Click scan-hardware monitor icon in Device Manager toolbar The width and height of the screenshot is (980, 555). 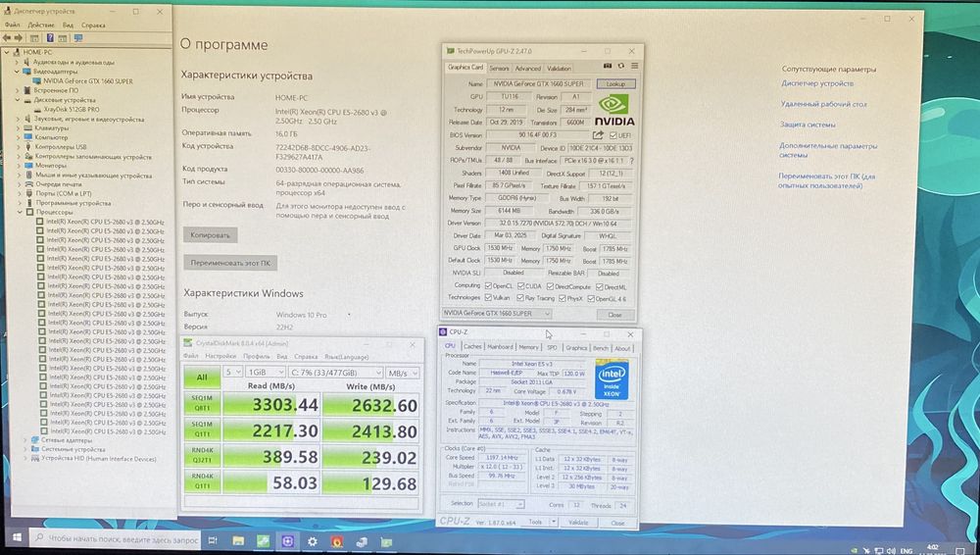[x=78, y=38]
